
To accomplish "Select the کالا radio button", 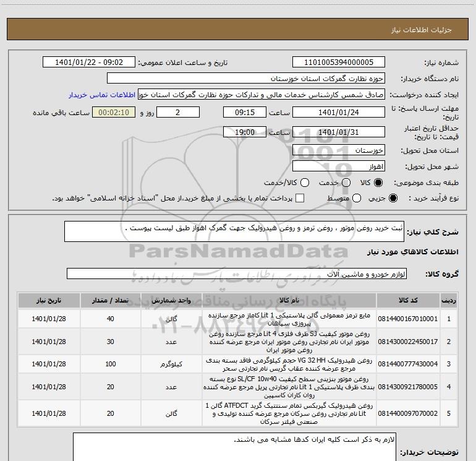I will click(378, 183).
